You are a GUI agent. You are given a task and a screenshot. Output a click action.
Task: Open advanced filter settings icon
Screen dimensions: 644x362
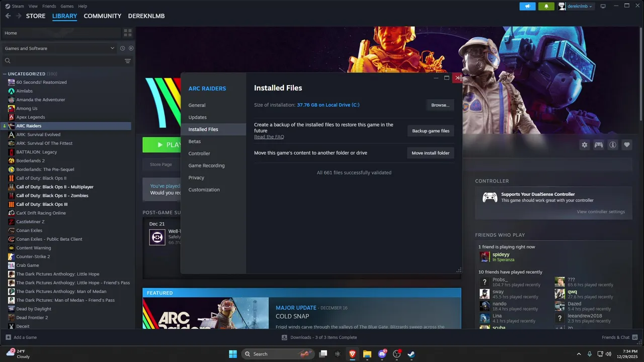128,61
